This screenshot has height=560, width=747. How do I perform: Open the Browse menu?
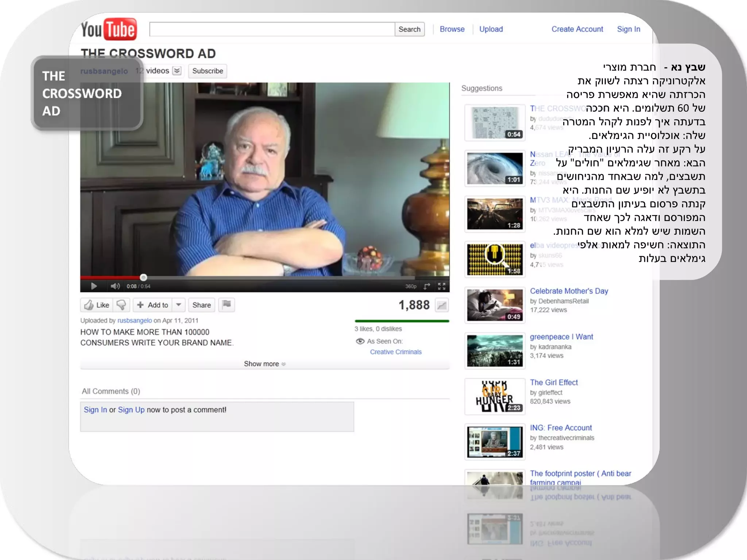pyautogui.click(x=452, y=29)
